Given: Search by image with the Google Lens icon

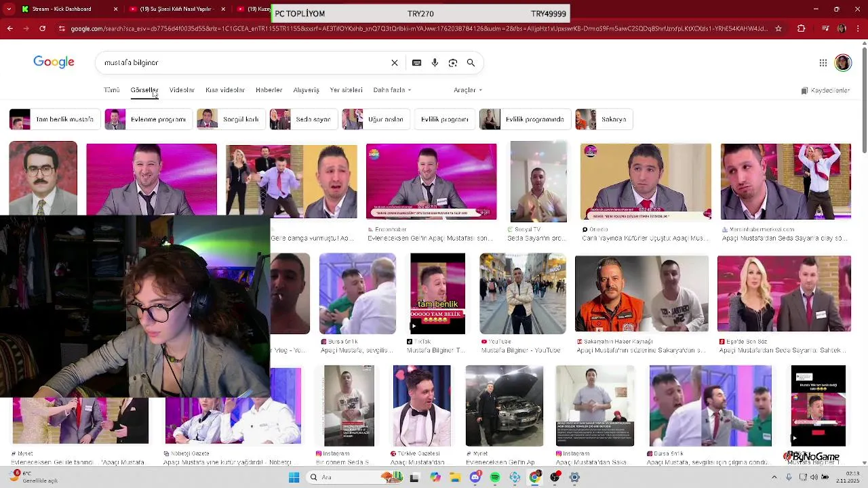Looking at the screenshot, I should [453, 62].
